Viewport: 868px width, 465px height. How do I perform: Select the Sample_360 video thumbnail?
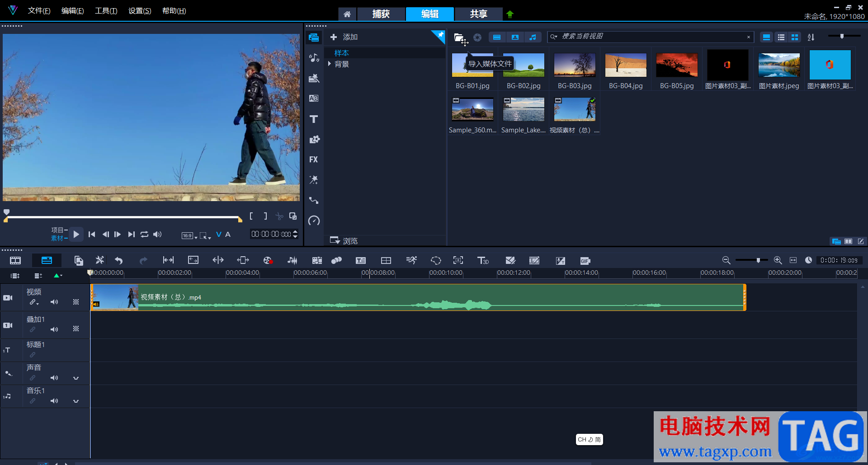[x=472, y=110]
